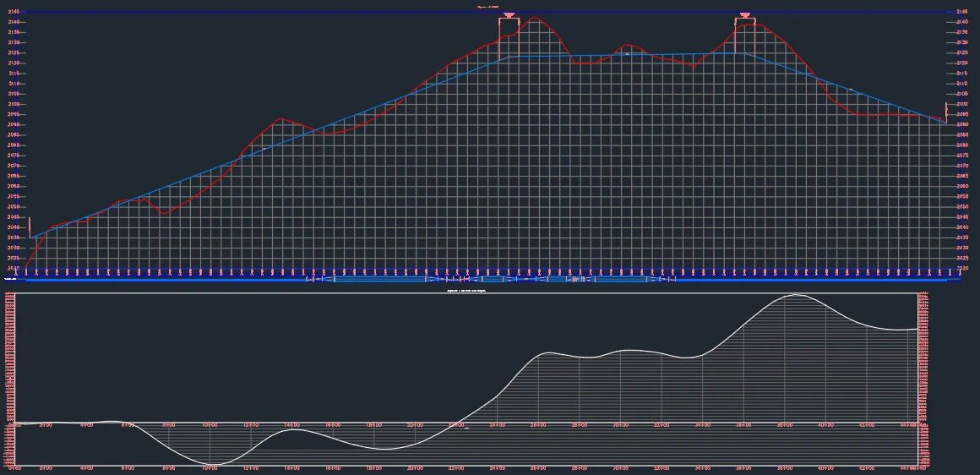Click the 42+00 station label on the balance line
The width and height of the screenshot is (980, 475).
(868, 425)
